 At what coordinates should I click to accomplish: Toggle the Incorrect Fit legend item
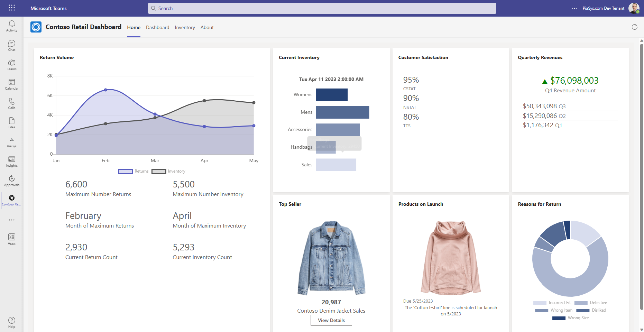(x=552, y=303)
